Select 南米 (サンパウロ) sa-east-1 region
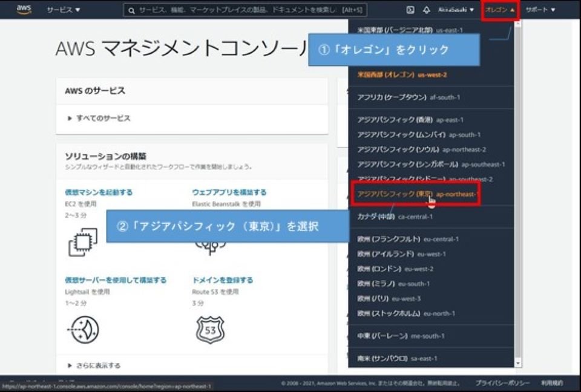Screen dimensions: 581x392 click(397, 358)
